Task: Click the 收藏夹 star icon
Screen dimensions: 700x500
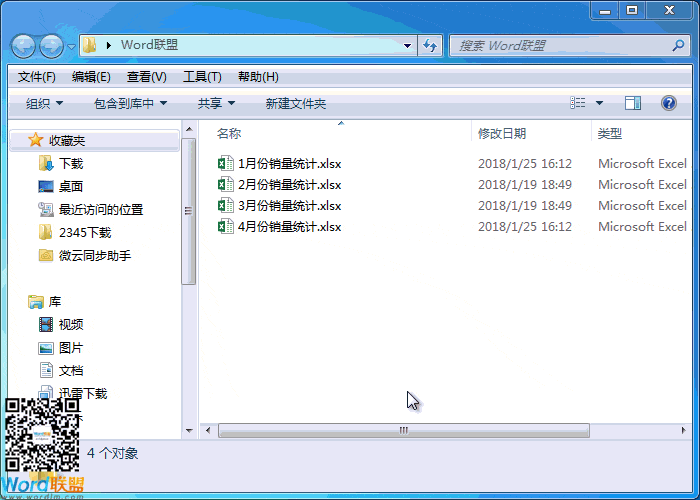Action: click(36, 140)
